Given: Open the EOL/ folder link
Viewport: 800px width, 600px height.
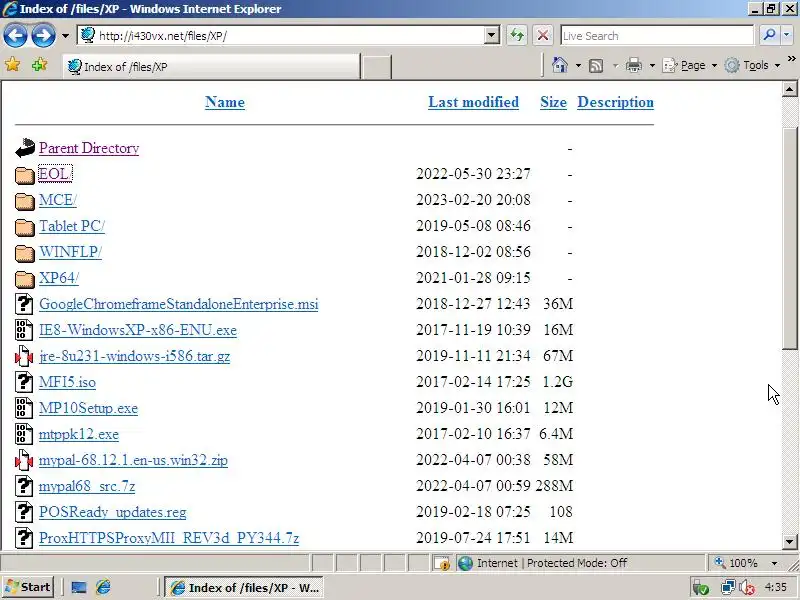Looking at the screenshot, I should [55, 174].
